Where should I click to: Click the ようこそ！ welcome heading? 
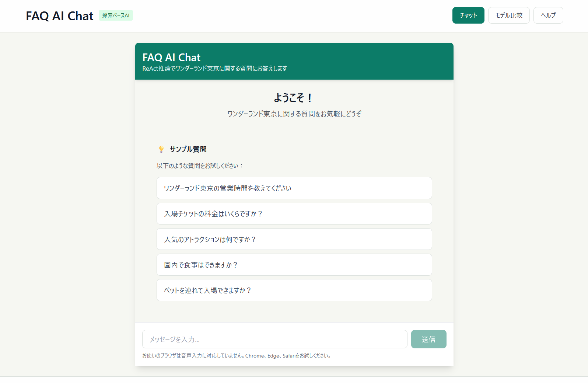pos(294,98)
